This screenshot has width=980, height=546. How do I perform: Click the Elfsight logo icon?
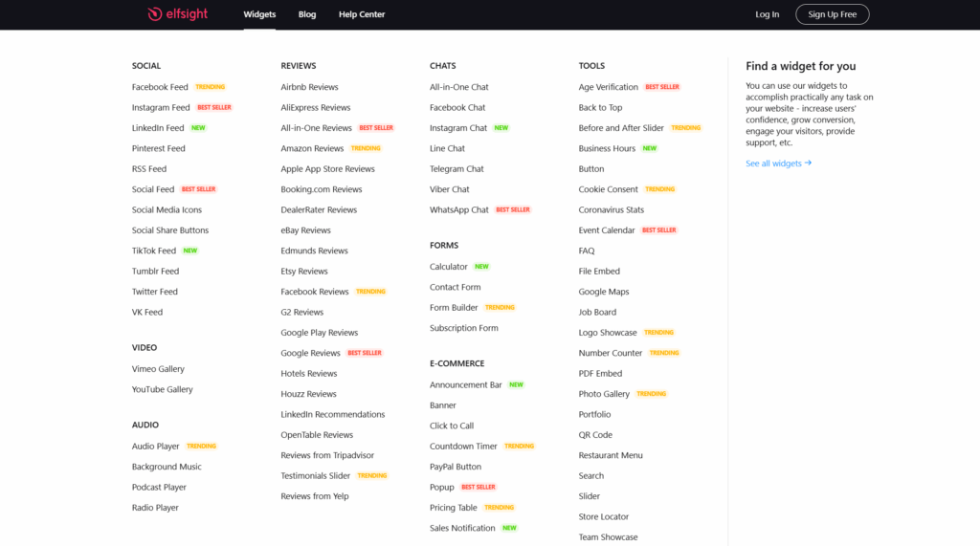pos(155,14)
